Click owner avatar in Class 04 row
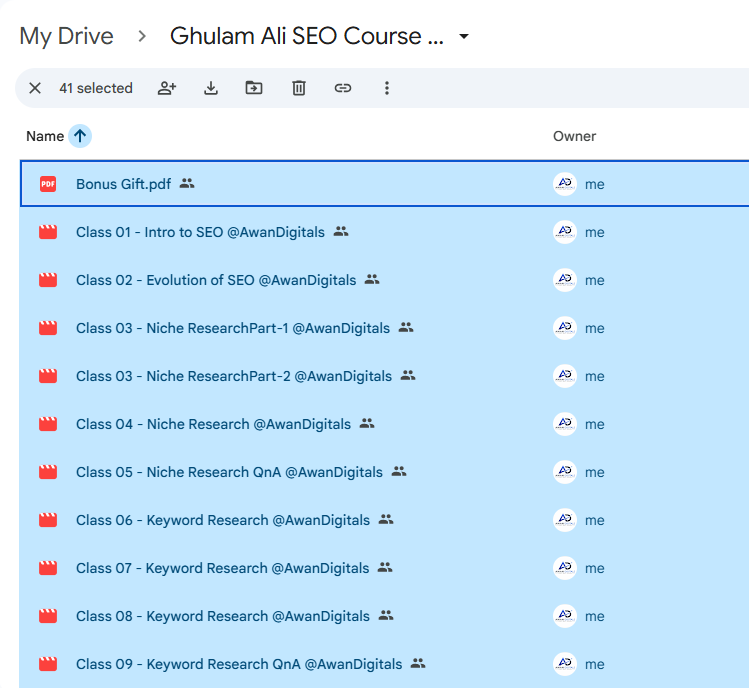Viewport: 749px width, 688px height. click(x=565, y=424)
